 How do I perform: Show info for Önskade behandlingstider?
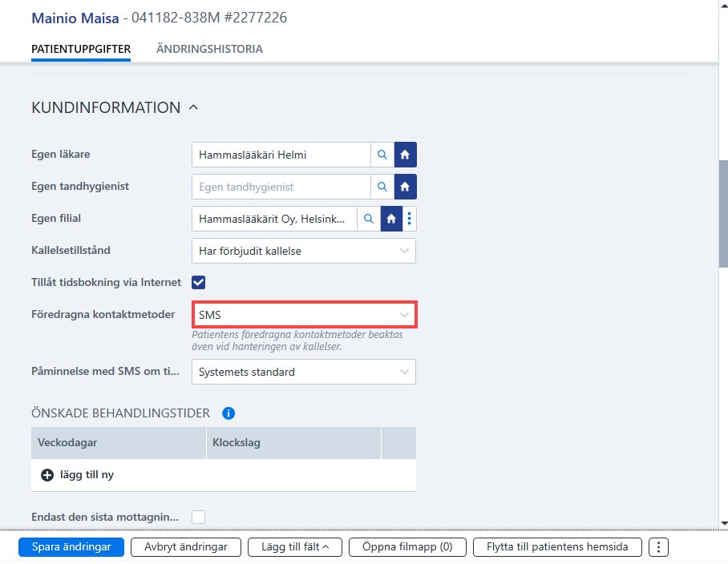tap(229, 413)
